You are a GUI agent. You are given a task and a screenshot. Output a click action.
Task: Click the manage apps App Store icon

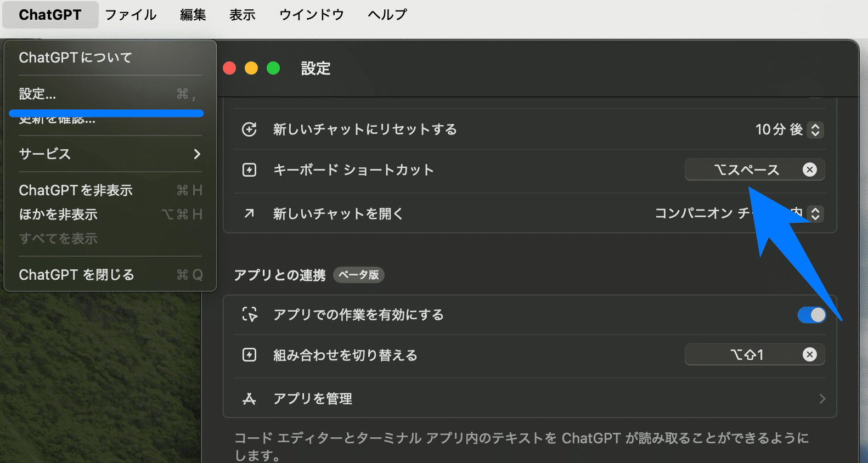250,399
